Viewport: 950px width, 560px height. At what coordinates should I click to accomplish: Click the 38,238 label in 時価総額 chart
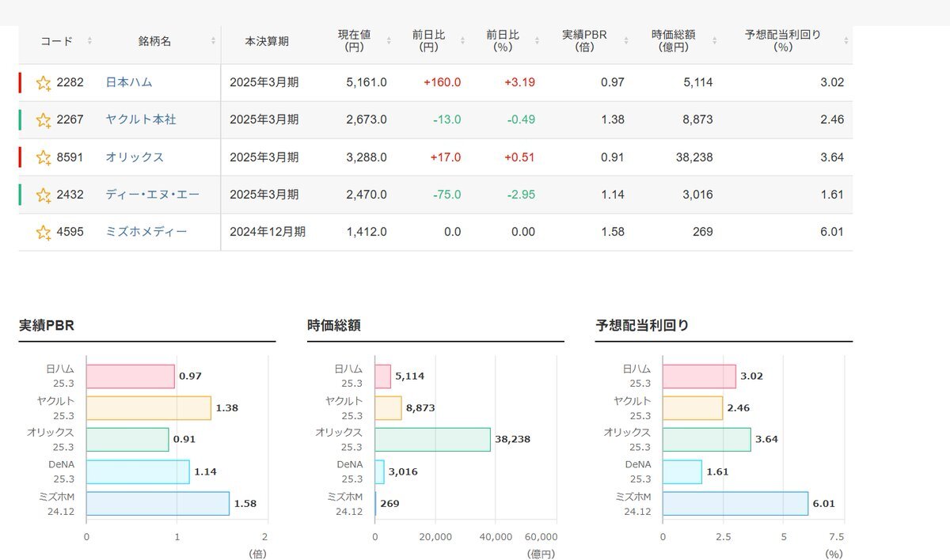513,440
